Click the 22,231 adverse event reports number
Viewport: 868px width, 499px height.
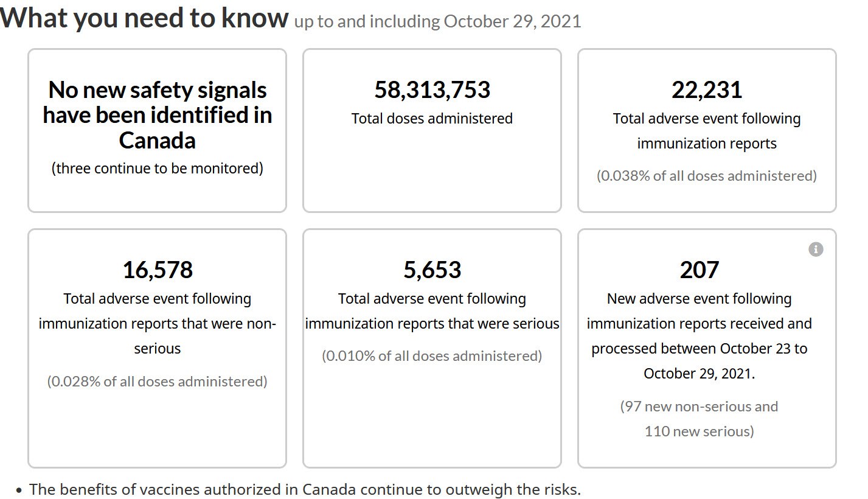[x=707, y=90]
